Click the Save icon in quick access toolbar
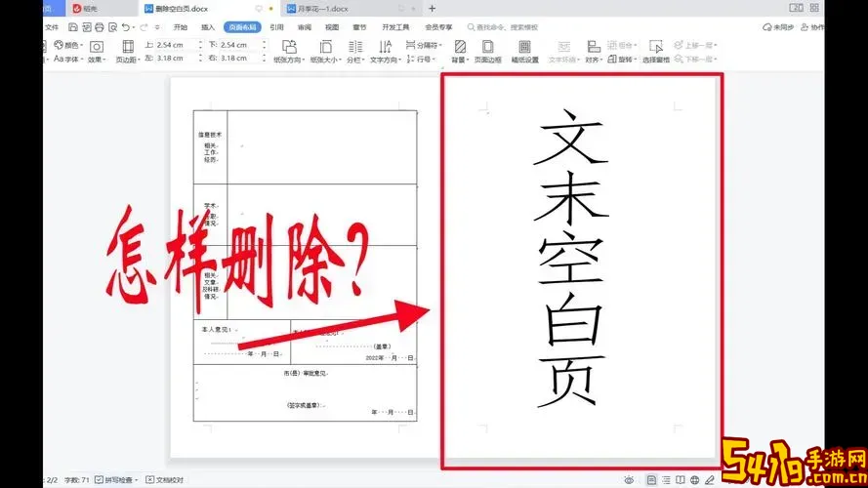The image size is (868, 488). (72, 27)
